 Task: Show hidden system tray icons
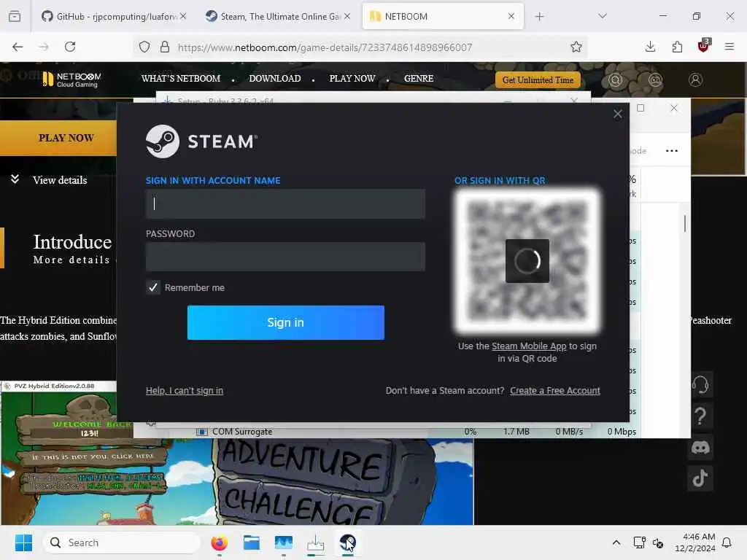616,542
